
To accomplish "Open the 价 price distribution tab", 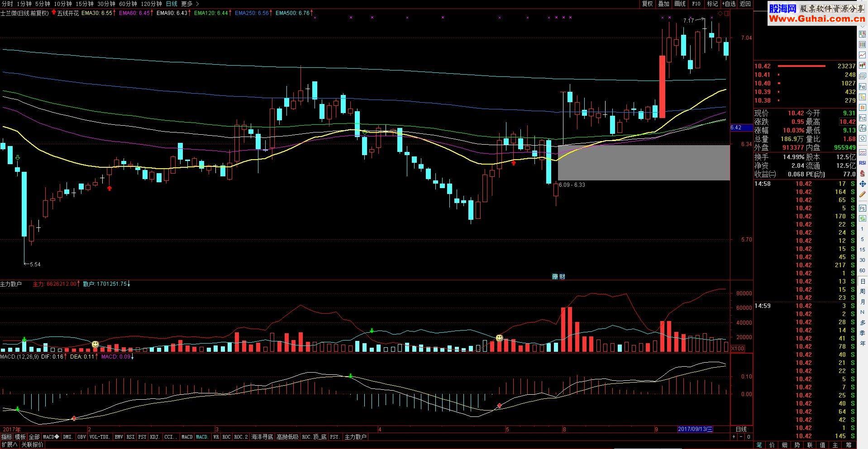I will pyautogui.click(x=772, y=445).
